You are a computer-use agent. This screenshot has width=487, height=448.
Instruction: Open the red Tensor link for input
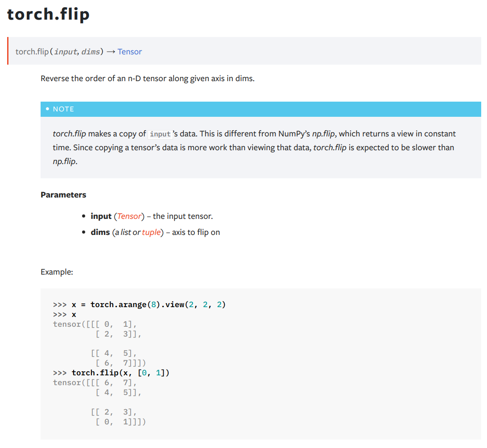point(129,216)
